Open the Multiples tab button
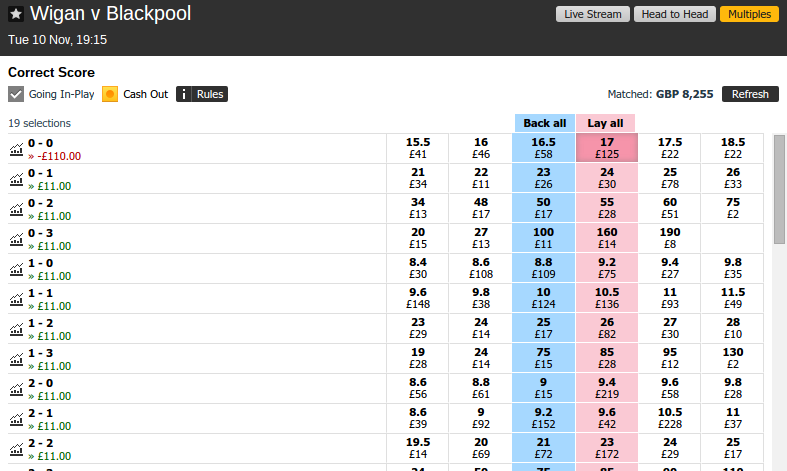The width and height of the screenshot is (787, 471). coord(749,14)
